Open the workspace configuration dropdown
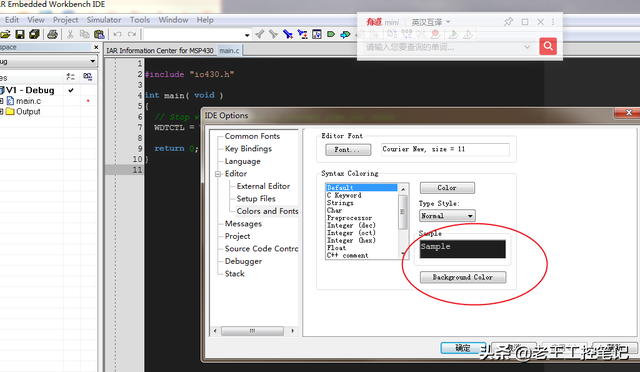Viewport: 640px width, 372px height. tap(93, 61)
